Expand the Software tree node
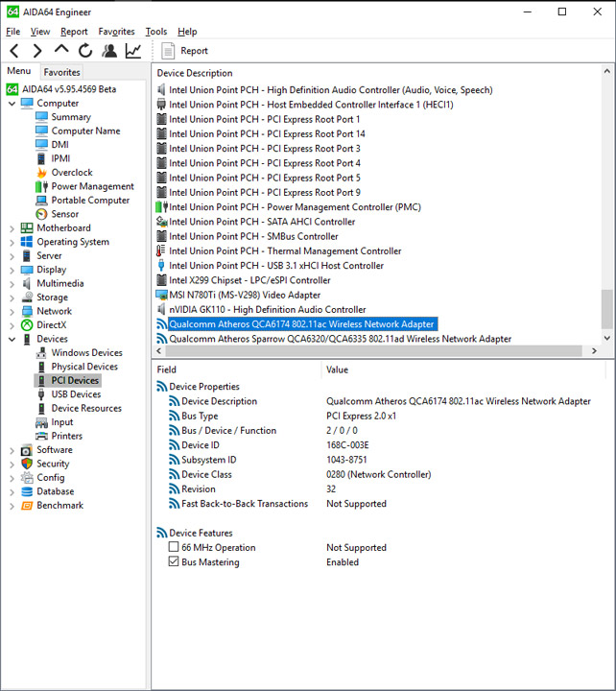This screenshot has height=691, width=616. pos(12,450)
